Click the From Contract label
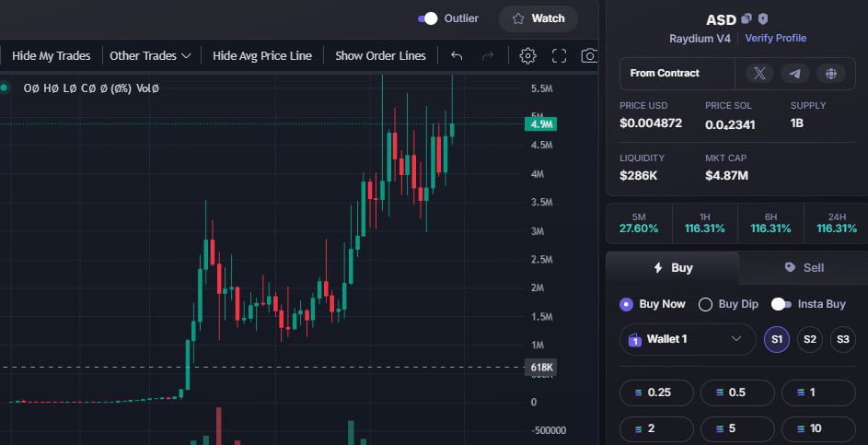Image resolution: width=868 pixels, height=445 pixels. coord(665,73)
